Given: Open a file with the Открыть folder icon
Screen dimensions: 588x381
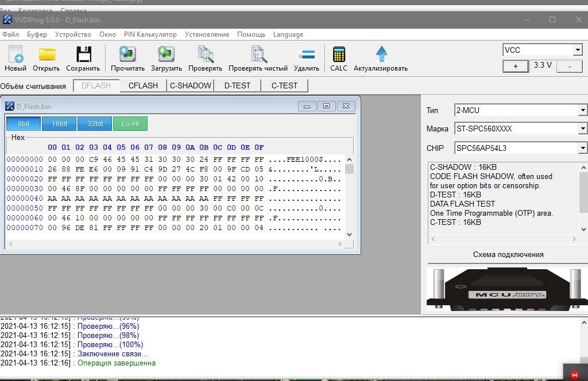Looking at the screenshot, I should [47, 55].
